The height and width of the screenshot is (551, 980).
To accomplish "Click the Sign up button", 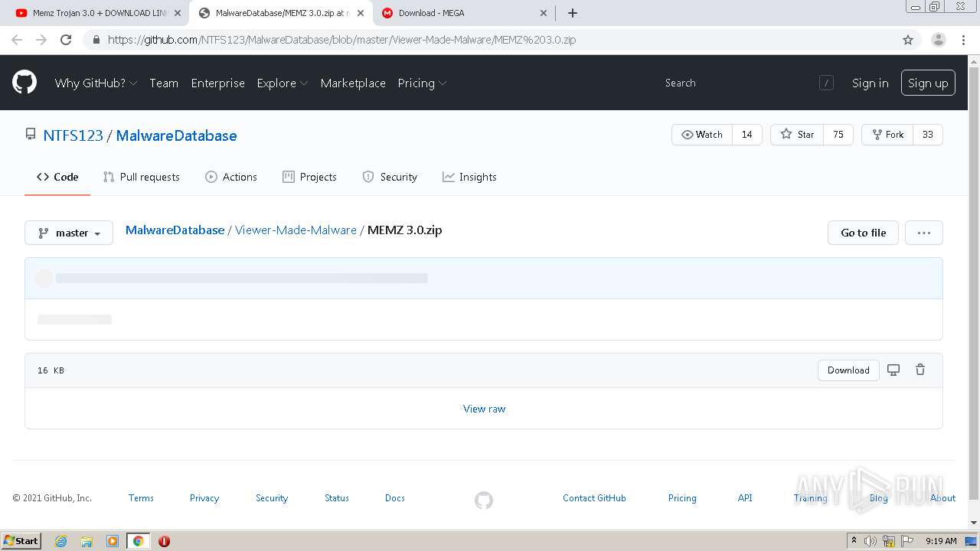I will click(x=928, y=83).
